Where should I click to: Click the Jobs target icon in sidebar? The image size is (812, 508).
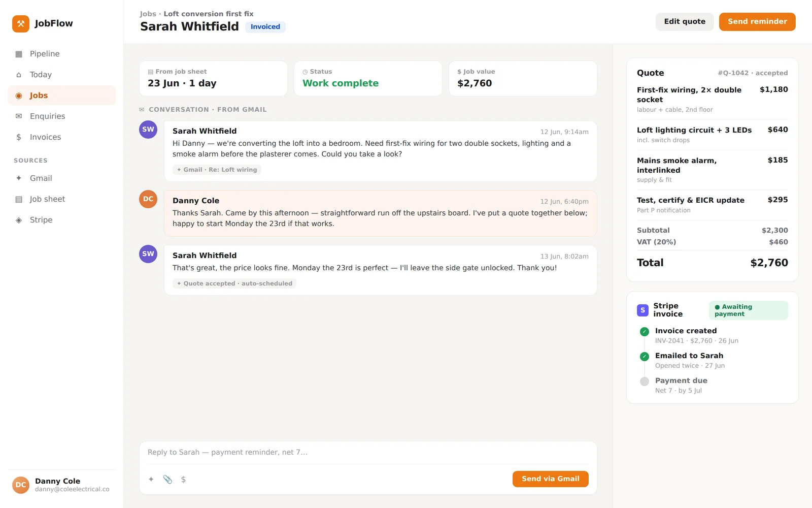[19, 96]
